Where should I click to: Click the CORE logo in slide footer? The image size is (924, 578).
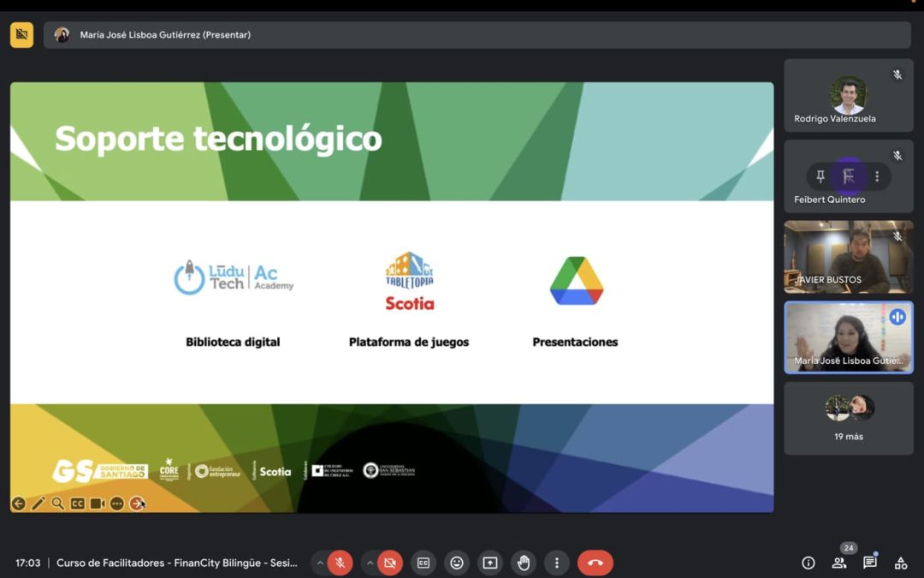169,470
